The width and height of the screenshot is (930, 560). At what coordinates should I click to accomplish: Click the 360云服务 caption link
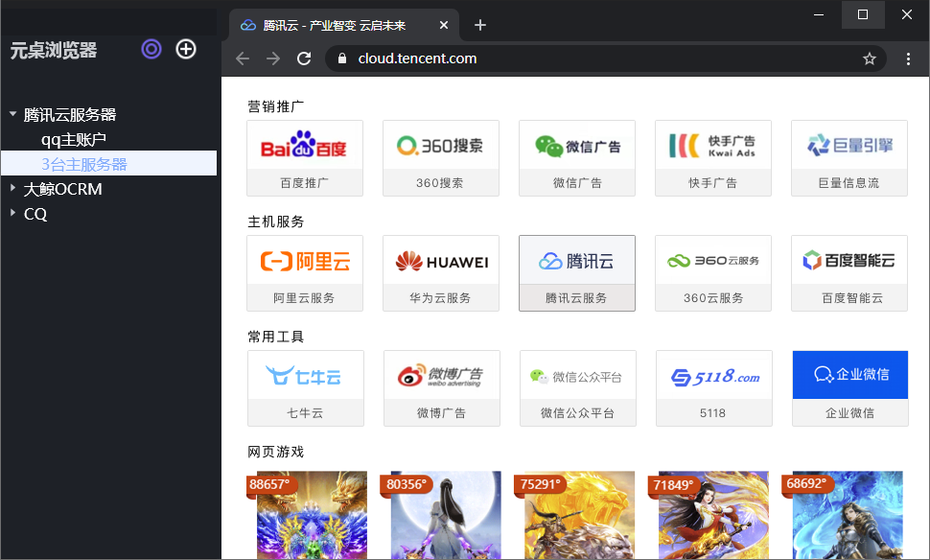click(x=713, y=298)
